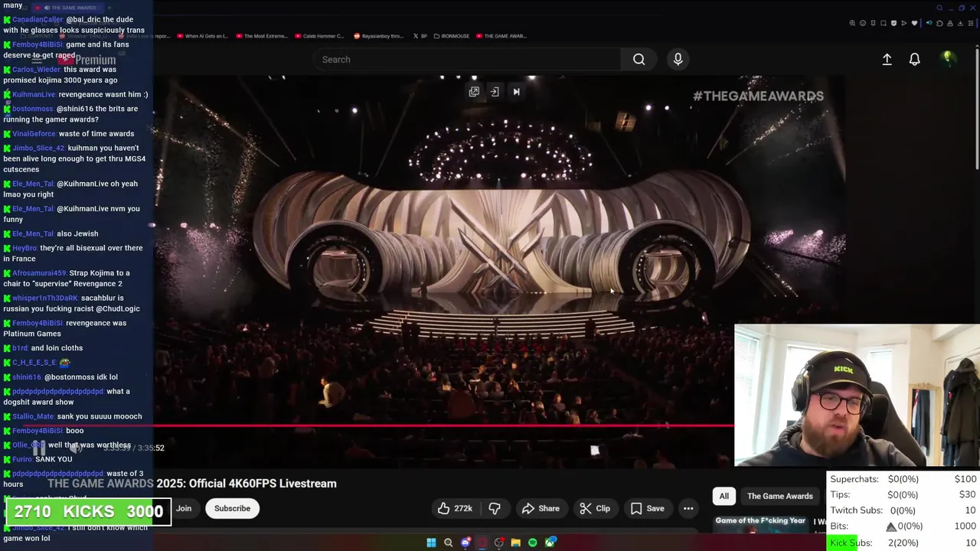Open File Explorer from the taskbar
980x551 pixels.
516,543
